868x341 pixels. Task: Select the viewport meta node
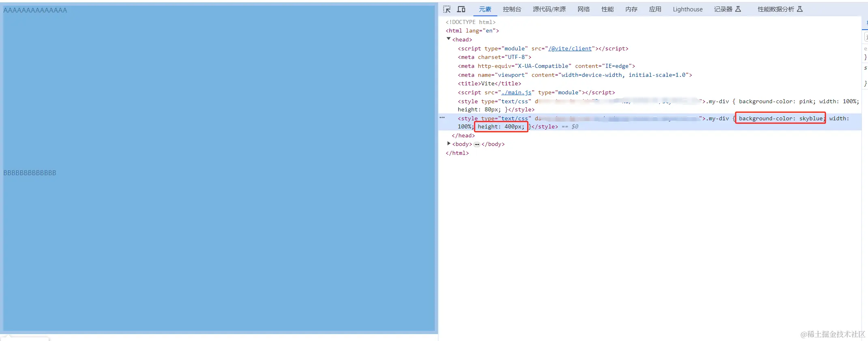pos(575,75)
